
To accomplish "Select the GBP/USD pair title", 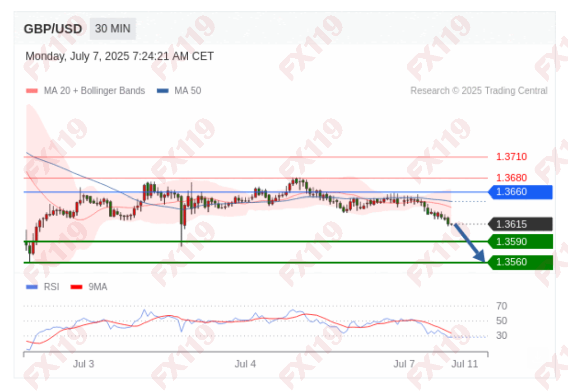I will (x=53, y=29).
